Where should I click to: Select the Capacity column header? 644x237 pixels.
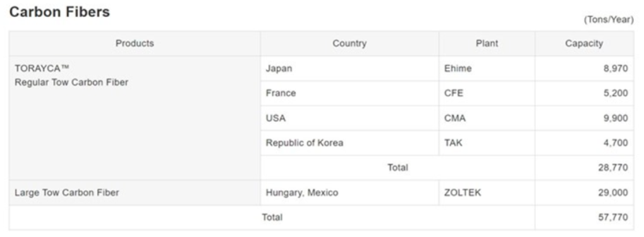click(x=584, y=44)
